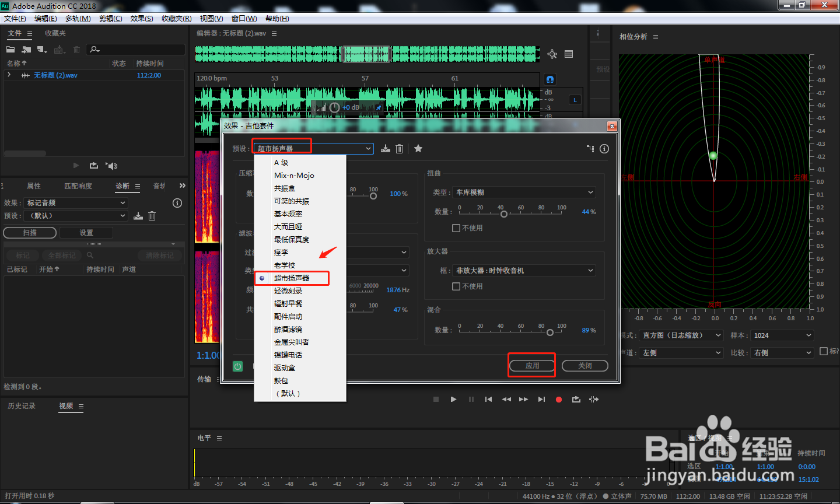Open the 预设 dropdown showing 超市扬声器
The image size is (840, 504).
(x=313, y=149)
